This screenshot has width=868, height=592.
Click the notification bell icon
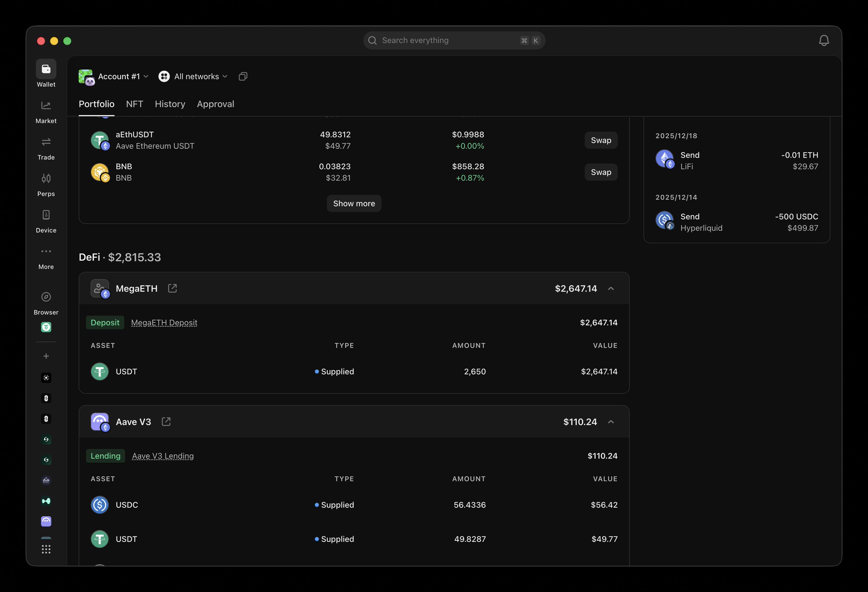click(823, 41)
